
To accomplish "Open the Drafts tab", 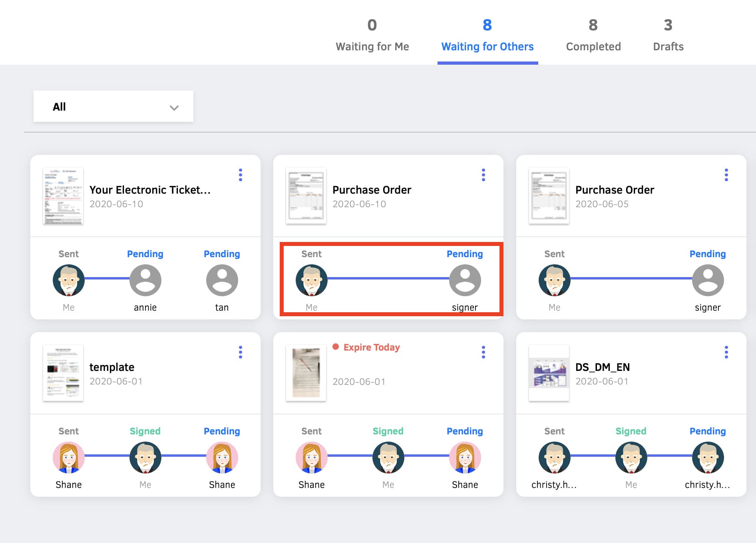I will [668, 36].
